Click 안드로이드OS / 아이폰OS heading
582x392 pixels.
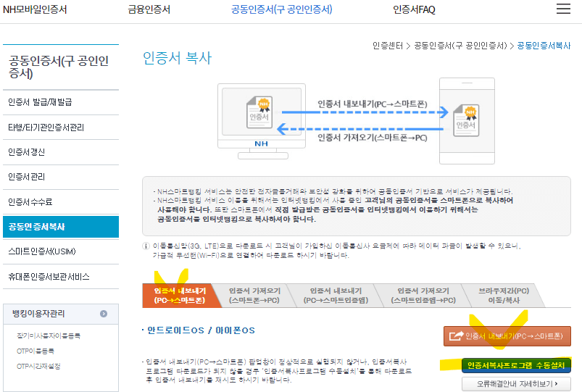(201, 330)
